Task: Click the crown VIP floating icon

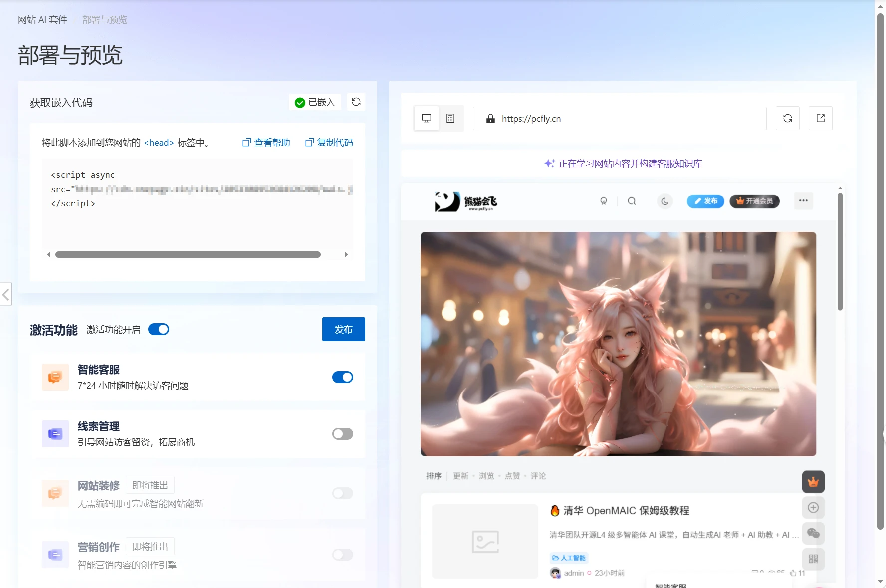Action: [x=813, y=482]
